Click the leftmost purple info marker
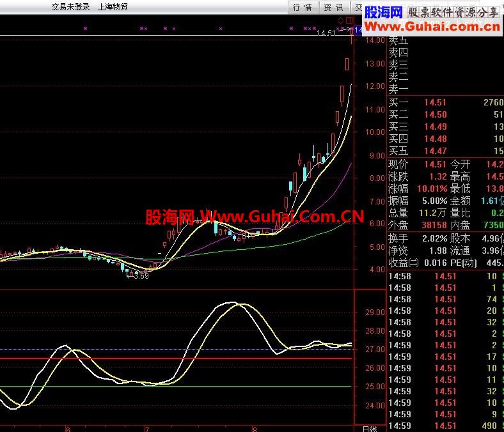Screen dimensions: 504x432 [85, 29]
